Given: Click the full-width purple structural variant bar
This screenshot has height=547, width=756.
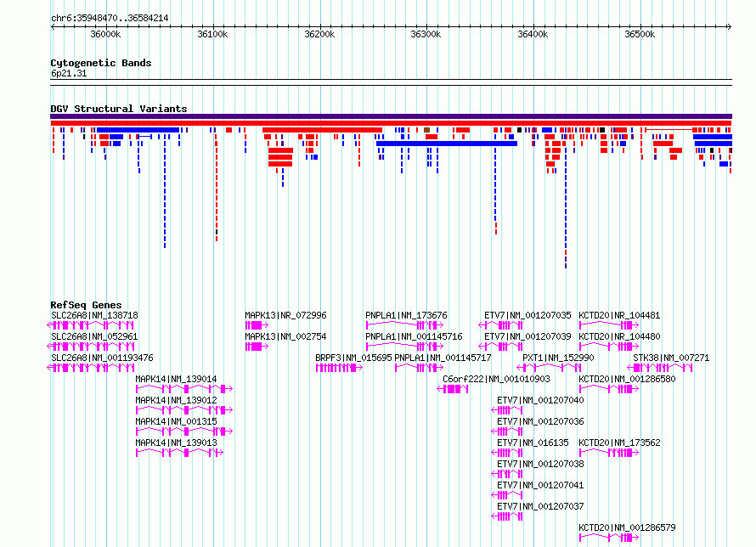Looking at the screenshot, I should click(391, 116).
